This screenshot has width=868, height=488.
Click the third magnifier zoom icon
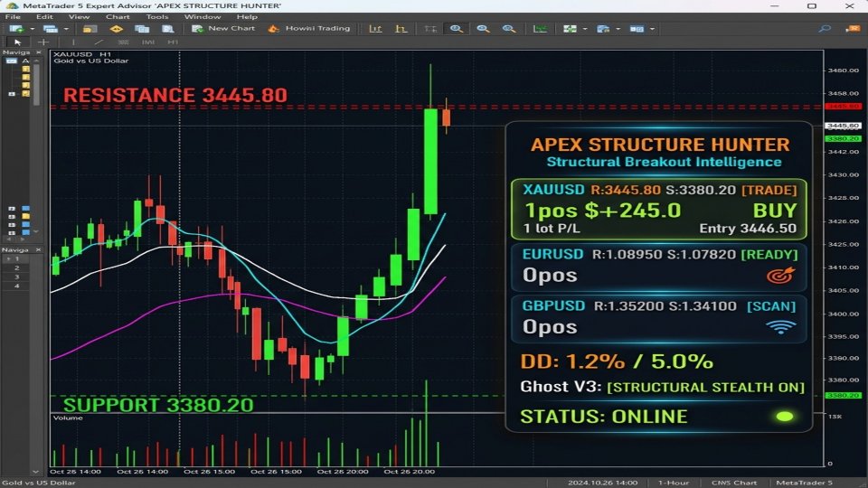pos(509,29)
